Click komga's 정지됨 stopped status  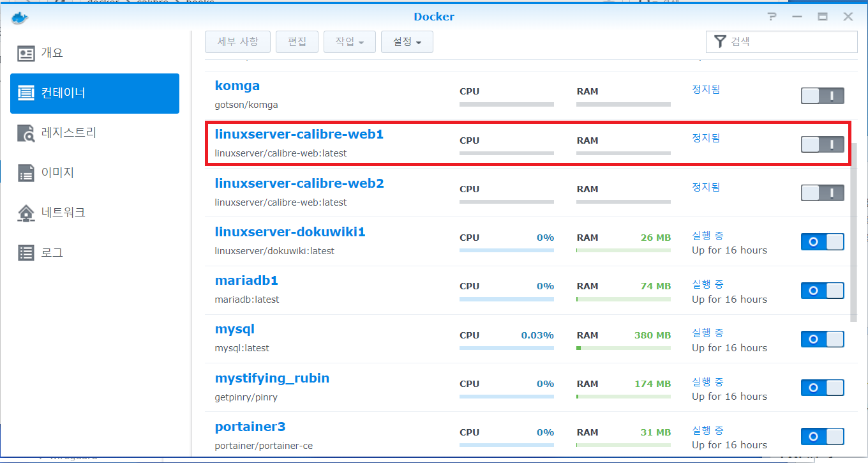[706, 89]
